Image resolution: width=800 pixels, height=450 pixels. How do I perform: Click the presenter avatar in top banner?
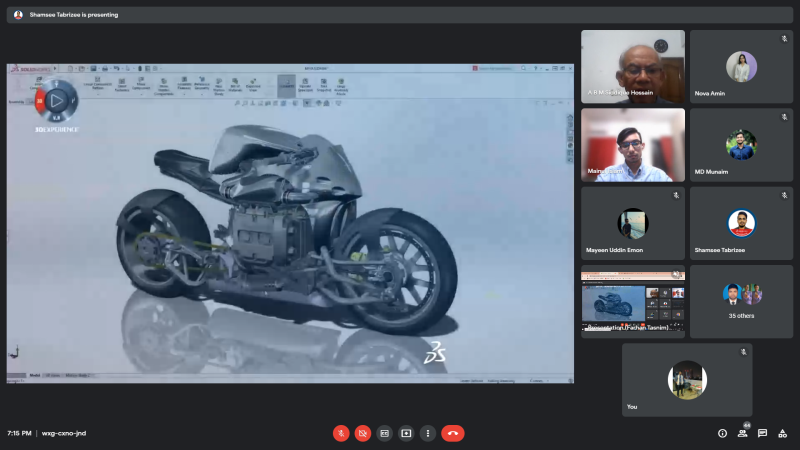coord(18,15)
